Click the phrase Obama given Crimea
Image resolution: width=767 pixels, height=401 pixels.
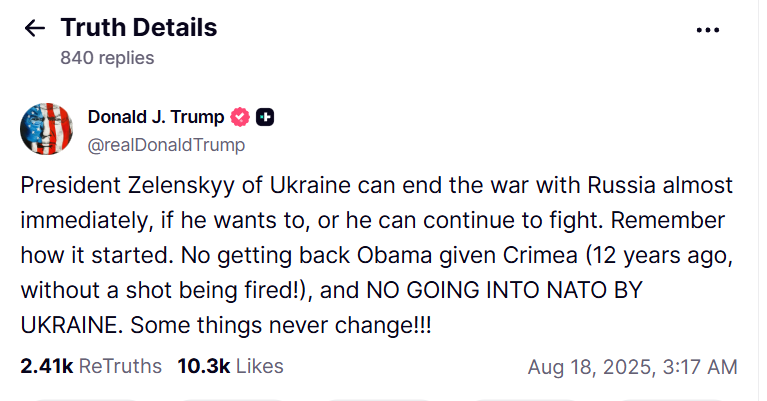click(x=467, y=255)
